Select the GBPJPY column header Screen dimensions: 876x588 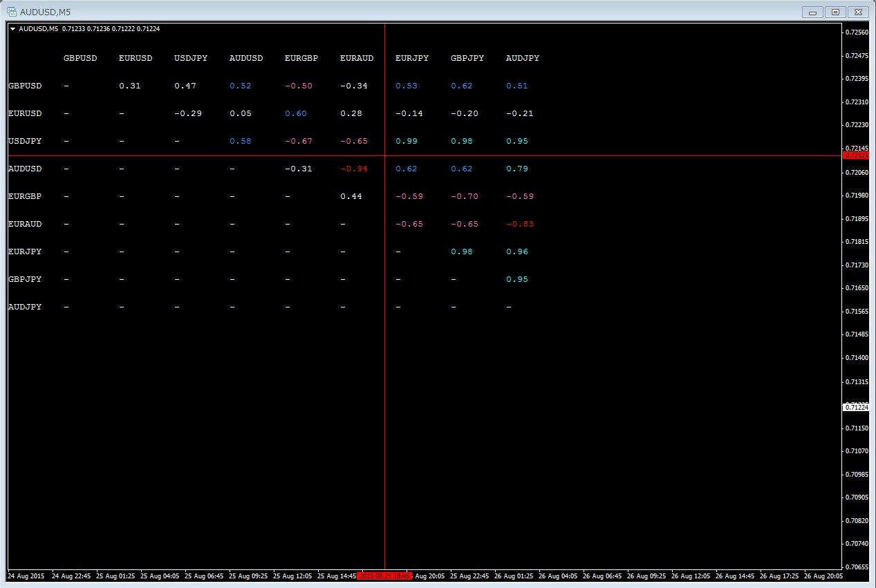point(467,58)
